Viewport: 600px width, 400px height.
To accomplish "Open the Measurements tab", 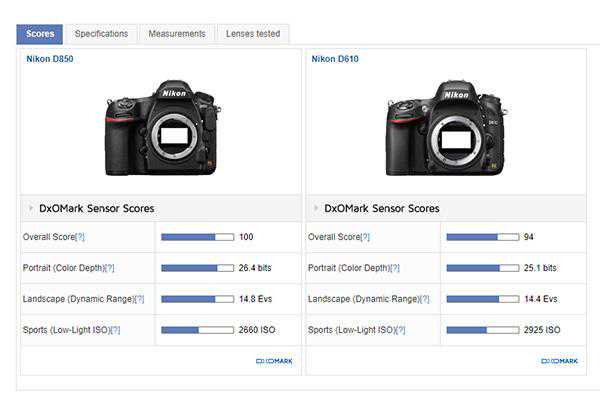I will (x=177, y=34).
